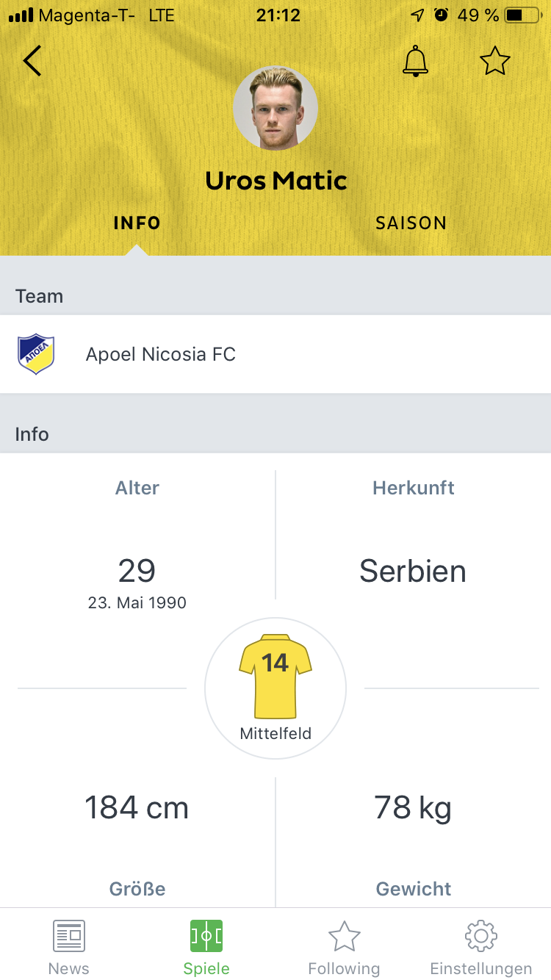The height and width of the screenshot is (980, 551).
Task: Open Uros Matic's profile photo
Action: [275, 109]
